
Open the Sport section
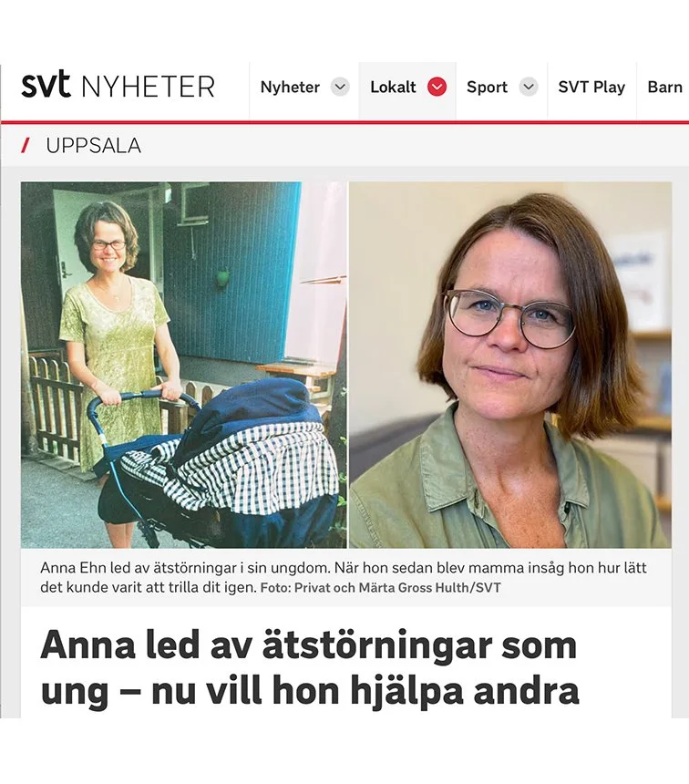pos(487,87)
